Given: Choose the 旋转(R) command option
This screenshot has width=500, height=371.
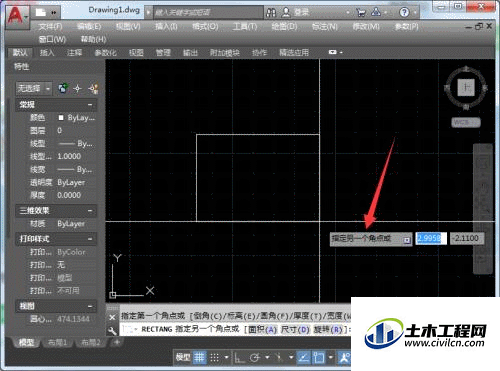Looking at the screenshot, I should pos(328,330).
